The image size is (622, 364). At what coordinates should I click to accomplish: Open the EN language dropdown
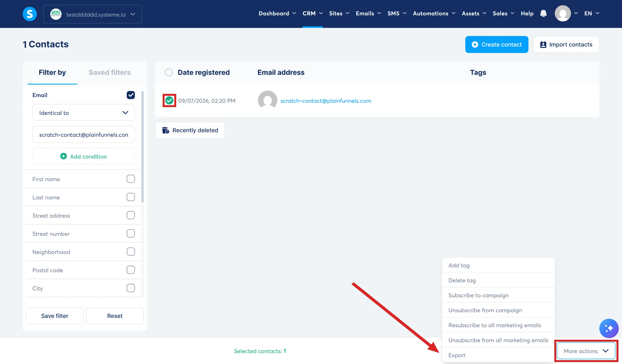pos(592,13)
